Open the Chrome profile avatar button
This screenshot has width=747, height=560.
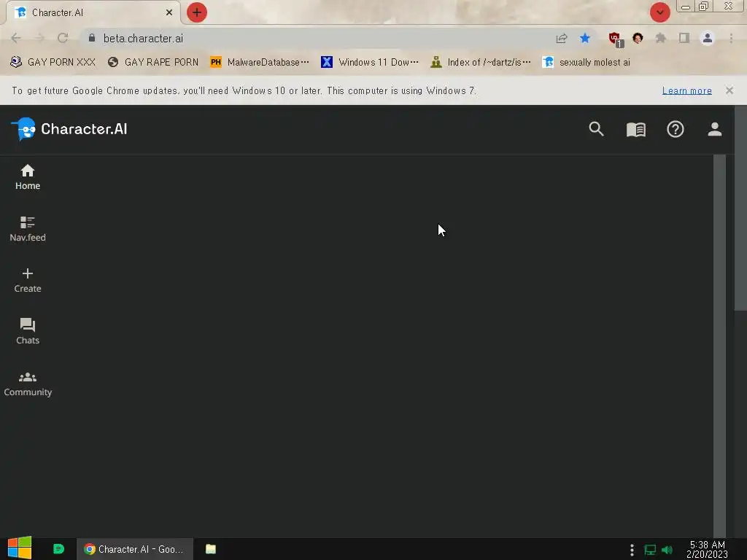point(708,38)
